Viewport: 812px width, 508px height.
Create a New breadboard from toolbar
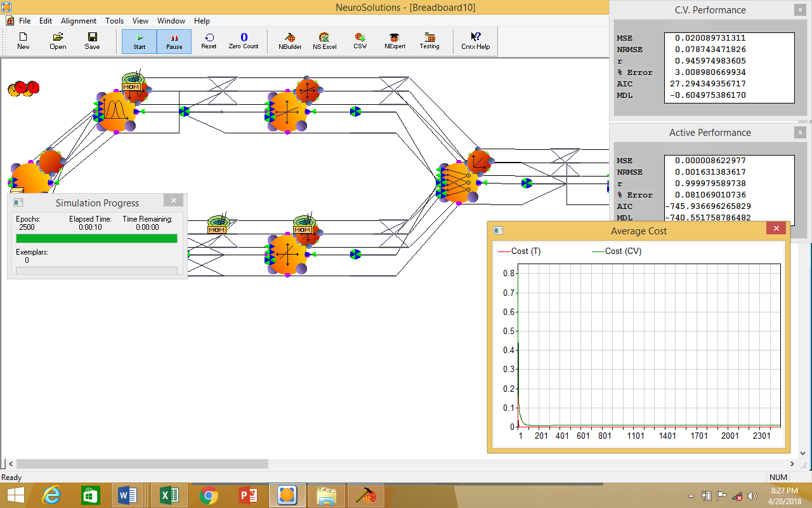(23, 41)
